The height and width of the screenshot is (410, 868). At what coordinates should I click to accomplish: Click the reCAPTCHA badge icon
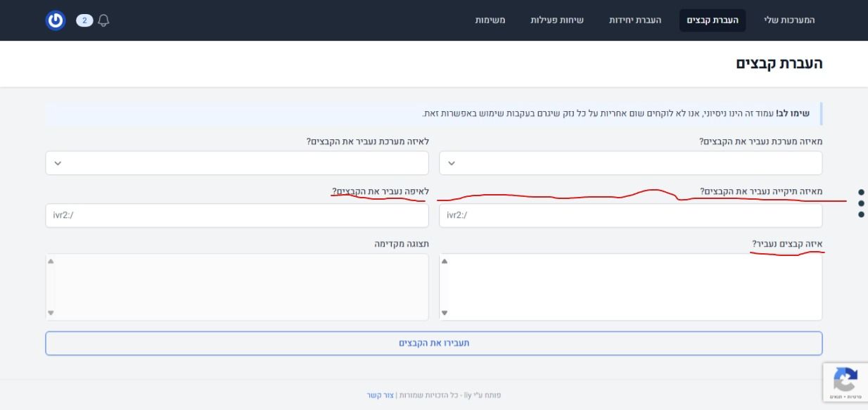pyautogui.click(x=845, y=380)
